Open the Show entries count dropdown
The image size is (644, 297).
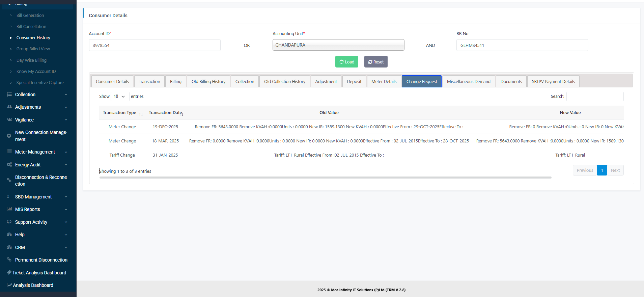120,97
